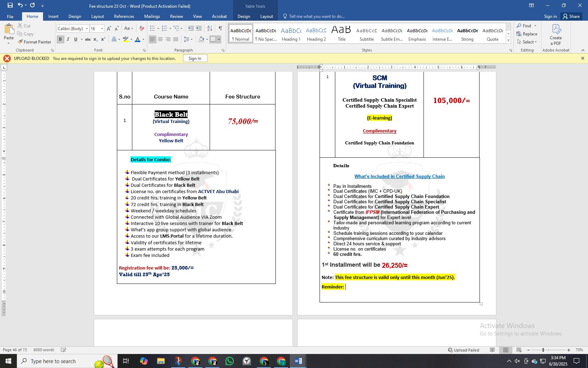Open text highlight color arrow
The height and width of the screenshot is (368, 588).
[131, 39]
